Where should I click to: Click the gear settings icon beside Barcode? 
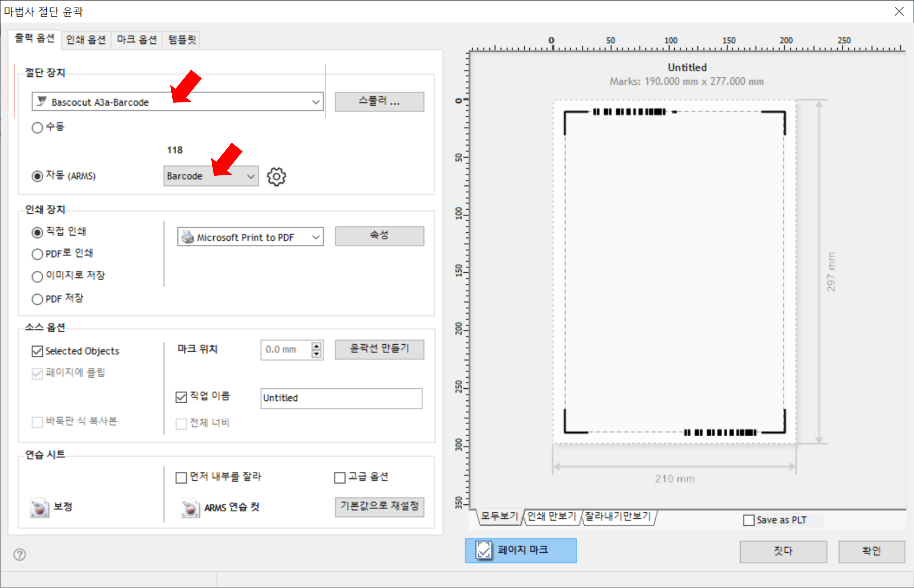point(276,177)
